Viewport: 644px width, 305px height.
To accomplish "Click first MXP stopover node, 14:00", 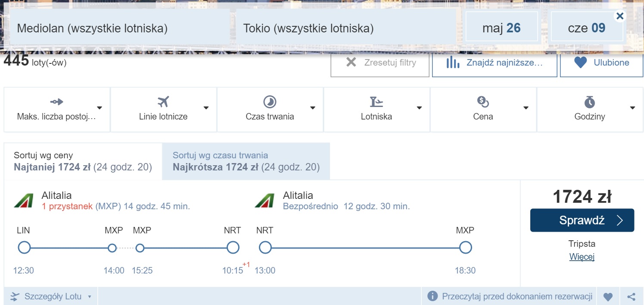I will click(x=112, y=248).
